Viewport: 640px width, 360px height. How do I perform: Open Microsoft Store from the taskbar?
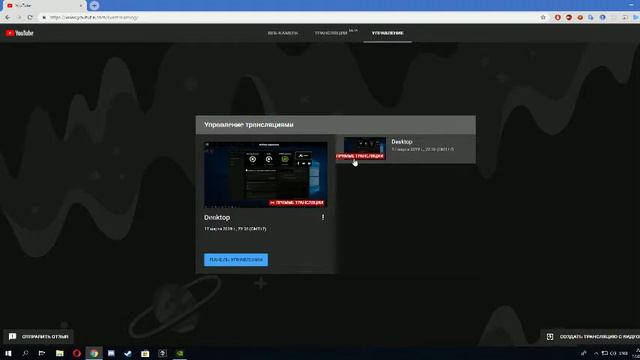coord(145,353)
